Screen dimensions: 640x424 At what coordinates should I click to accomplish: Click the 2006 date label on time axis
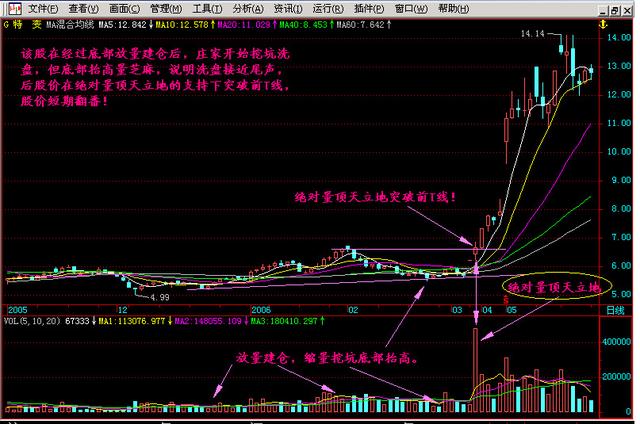[261, 310]
